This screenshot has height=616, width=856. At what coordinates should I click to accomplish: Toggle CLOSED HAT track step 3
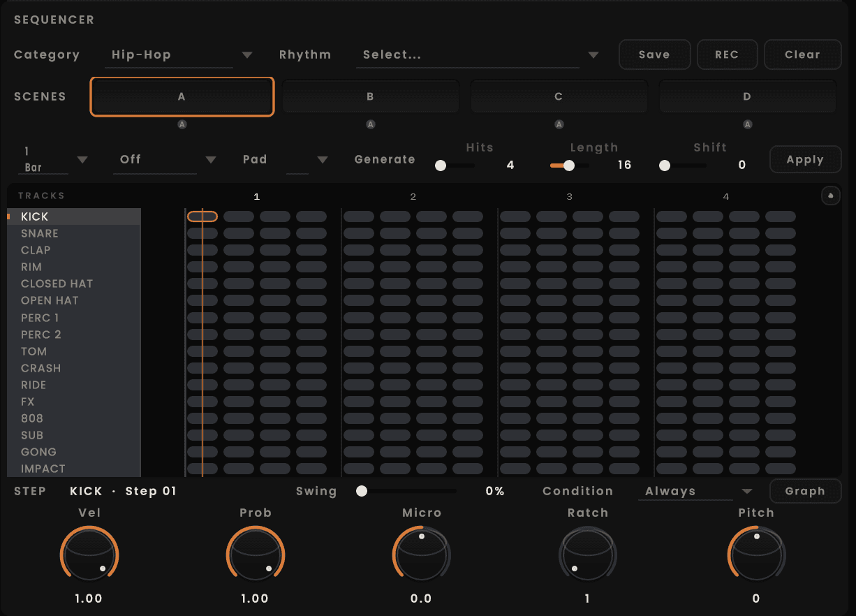pyautogui.click(x=275, y=284)
